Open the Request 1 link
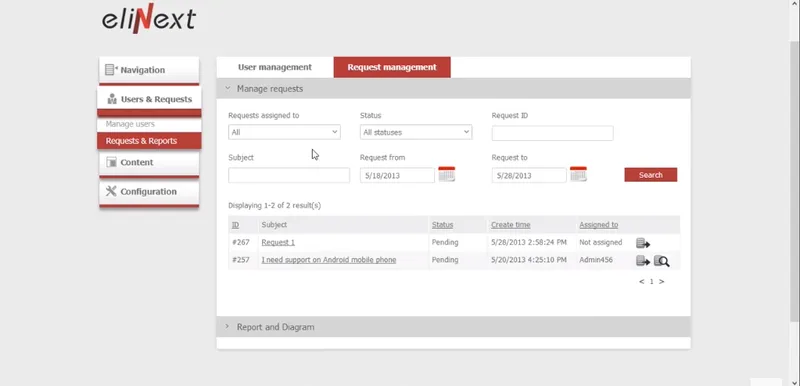The image size is (800, 386). [278, 243]
